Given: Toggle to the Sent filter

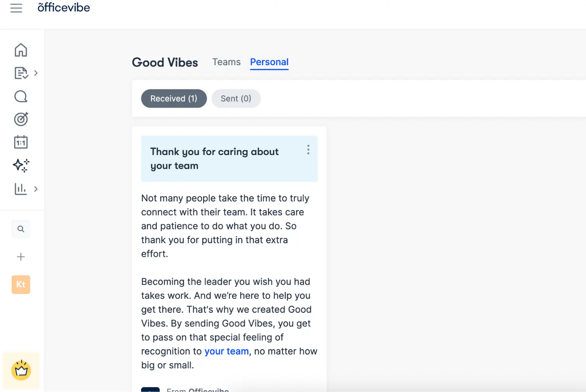Looking at the screenshot, I should 236,98.
